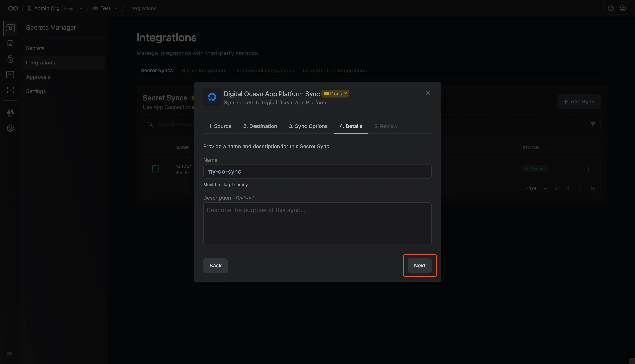The height and width of the screenshot is (364, 635).
Task: Open Secrets in the sidebar
Action: (64, 48)
